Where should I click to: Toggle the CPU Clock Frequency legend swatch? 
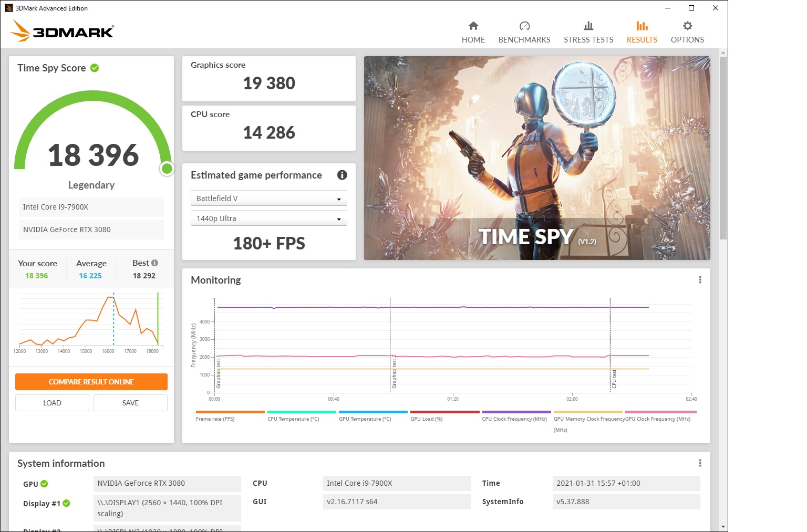tap(516, 412)
